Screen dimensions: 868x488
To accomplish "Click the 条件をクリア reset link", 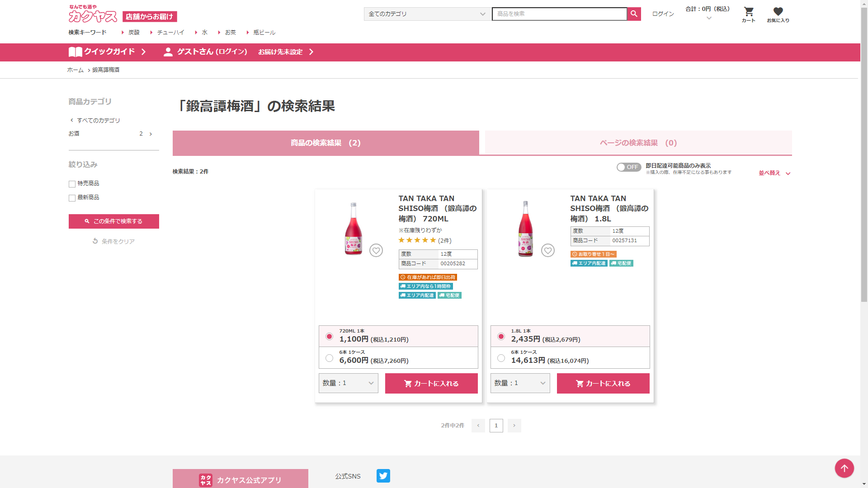I will coord(113,241).
